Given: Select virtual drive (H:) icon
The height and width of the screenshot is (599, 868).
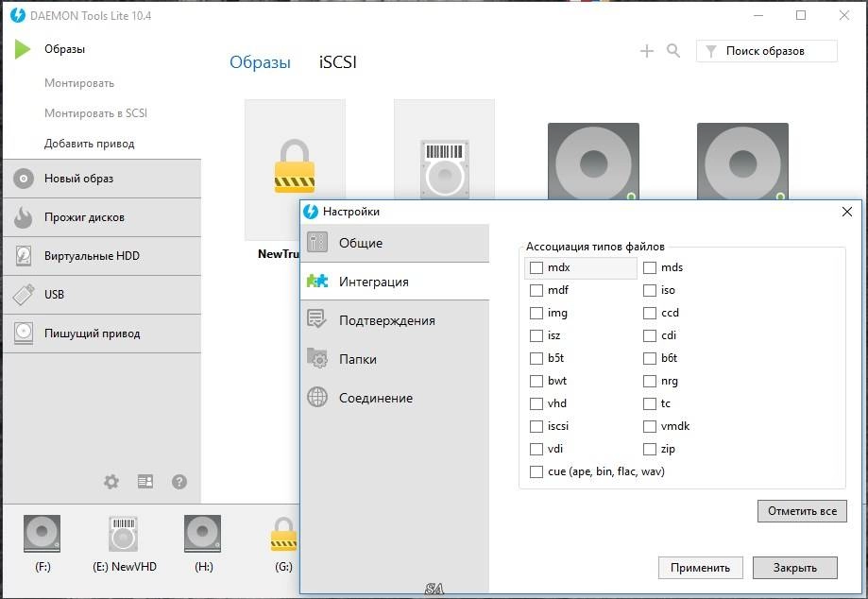Looking at the screenshot, I should tap(203, 534).
